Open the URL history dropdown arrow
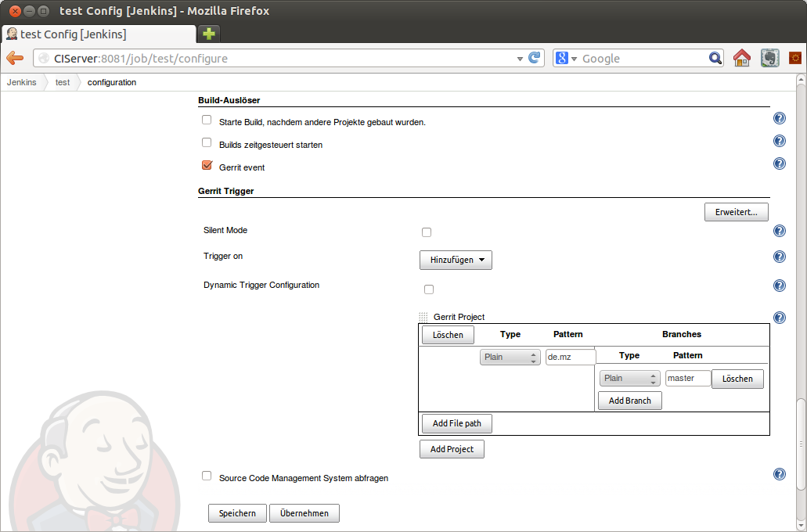 click(x=520, y=59)
